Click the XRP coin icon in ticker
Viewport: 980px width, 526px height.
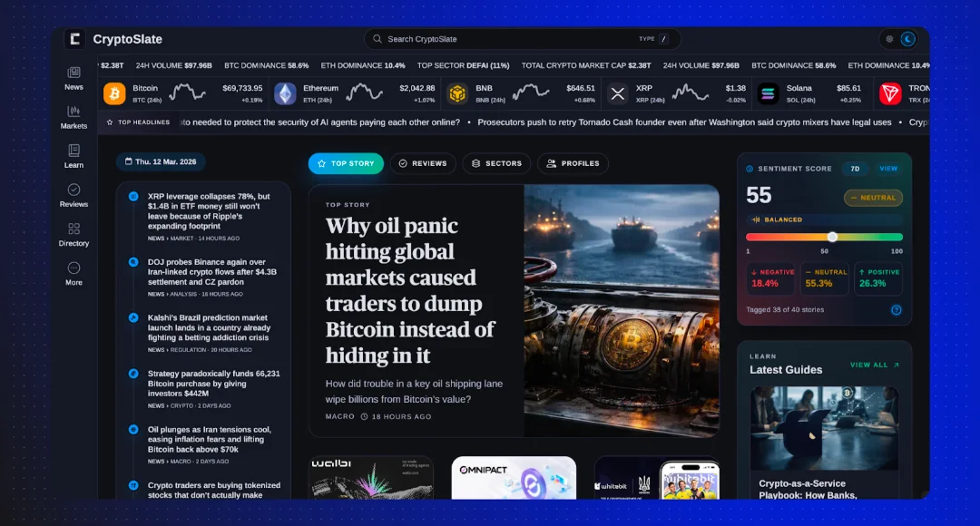click(618, 93)
